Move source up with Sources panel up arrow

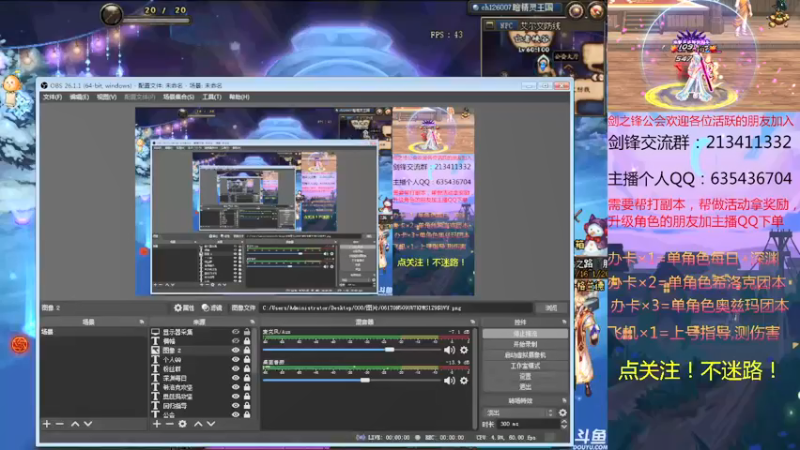(198, 424)
